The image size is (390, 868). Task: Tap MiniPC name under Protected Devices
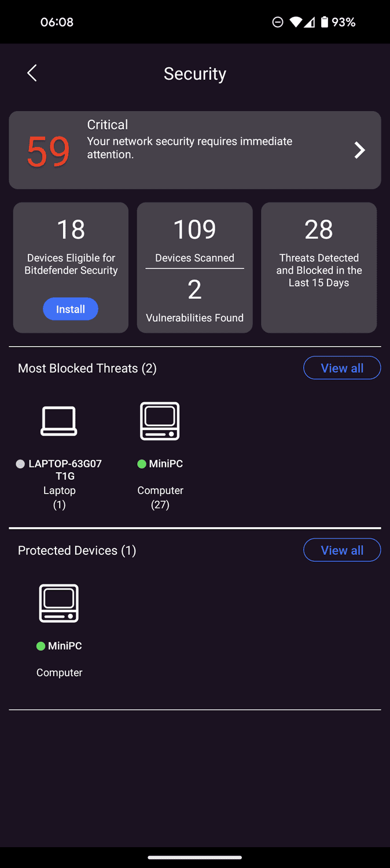point(65,646)
